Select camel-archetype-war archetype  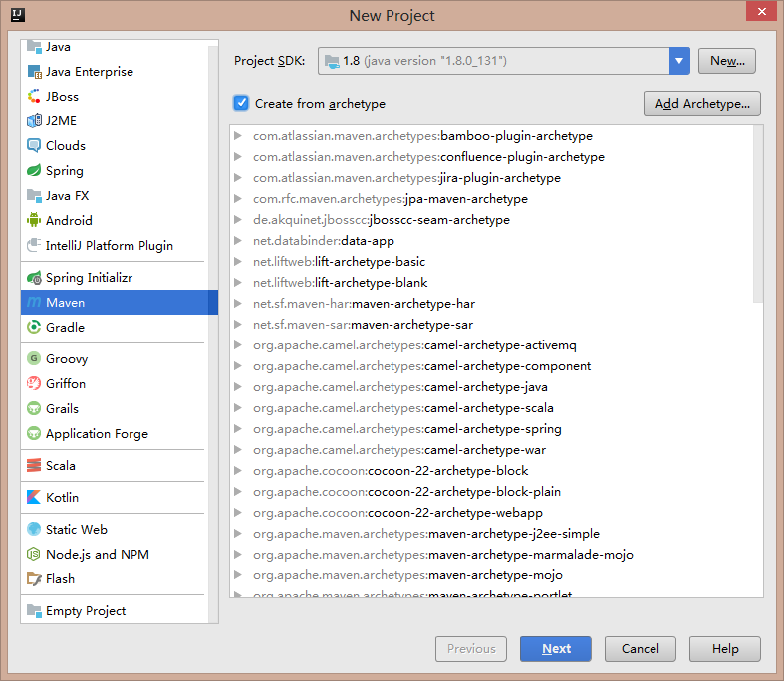[x=399, y=450]
